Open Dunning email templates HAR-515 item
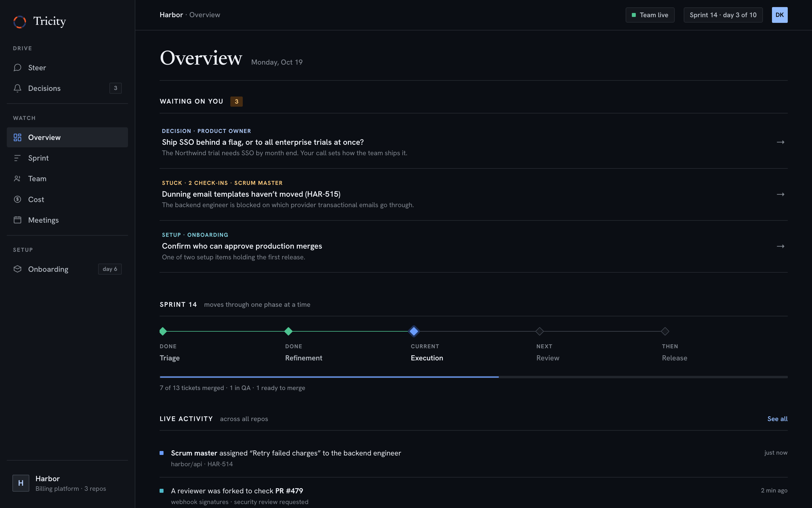 [473, 194]
